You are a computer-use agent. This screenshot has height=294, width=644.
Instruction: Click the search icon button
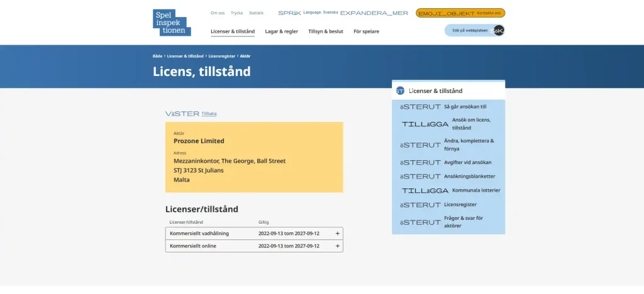click(498, 30)
